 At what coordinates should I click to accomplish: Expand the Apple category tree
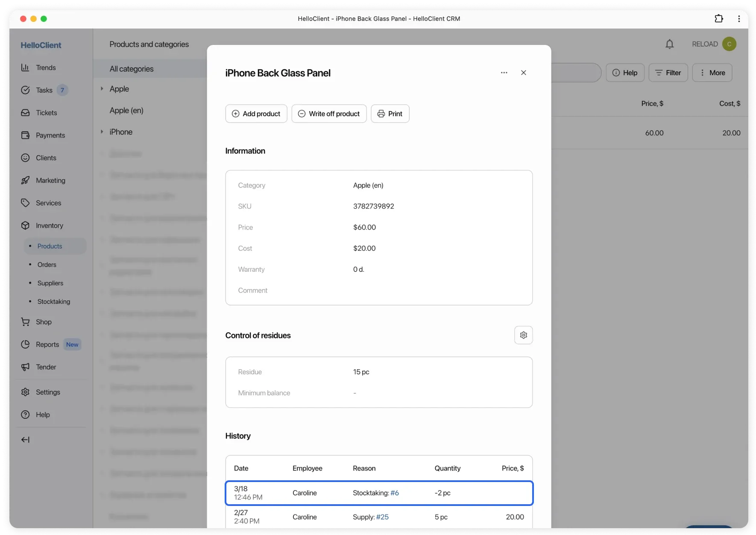[x=102, y=88]
